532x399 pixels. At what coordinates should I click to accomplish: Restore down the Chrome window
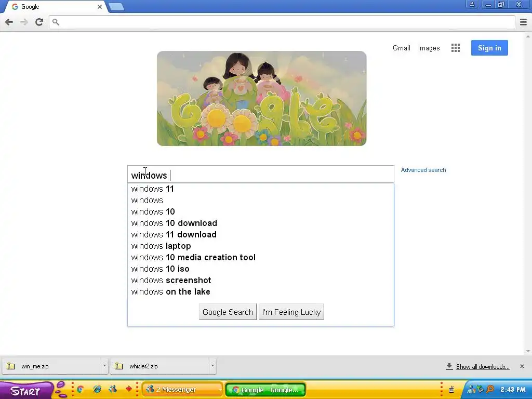tap(501, 4)
